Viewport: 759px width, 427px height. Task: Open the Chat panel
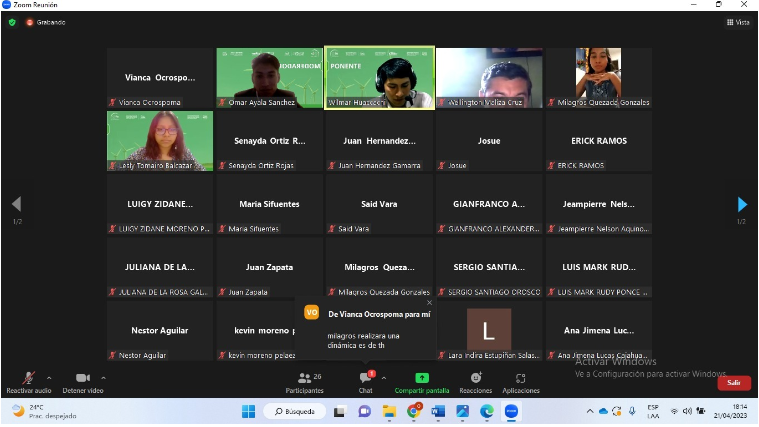coord(365,378)
